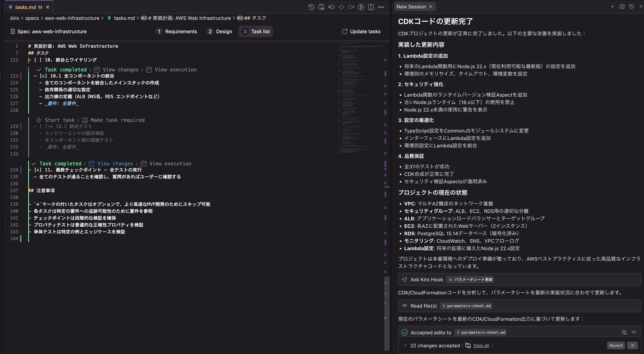Click the Read file(s) eye icon
644x354 pixels.
coord(405,306)
